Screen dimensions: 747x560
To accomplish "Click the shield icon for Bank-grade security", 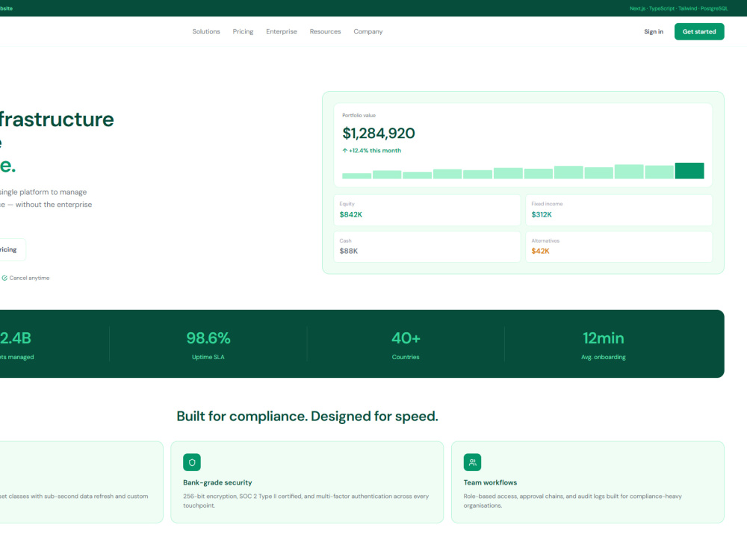I will pyautogui.click(x=192, y=462).
